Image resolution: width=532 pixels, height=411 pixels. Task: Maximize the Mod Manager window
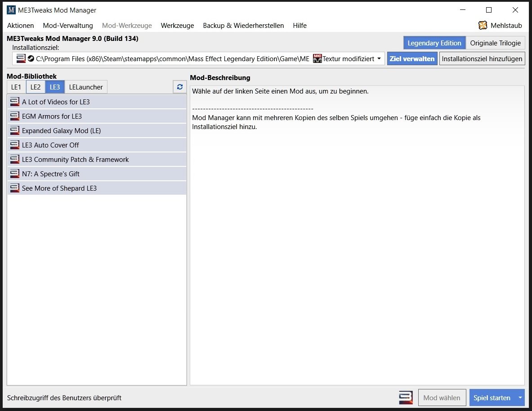coord(489,10)
